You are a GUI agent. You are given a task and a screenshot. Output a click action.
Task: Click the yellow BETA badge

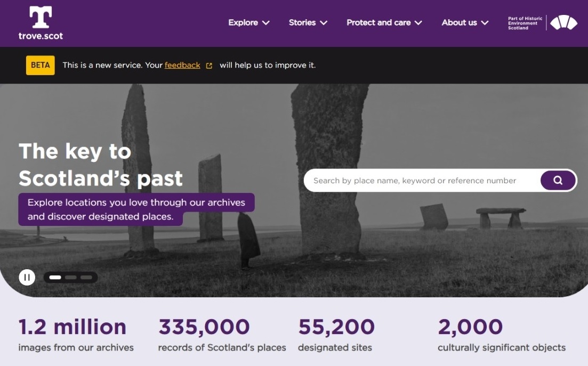coord(40,64)
